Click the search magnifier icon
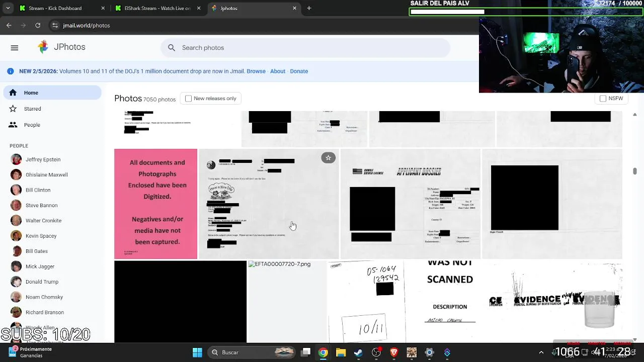This screenshot has height=362, width=644. [172, 48]
